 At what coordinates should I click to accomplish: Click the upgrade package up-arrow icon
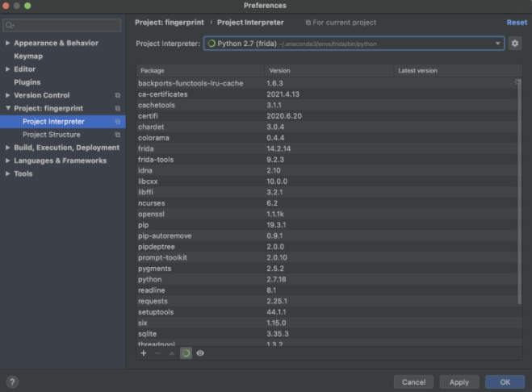[x=171, y=353]
